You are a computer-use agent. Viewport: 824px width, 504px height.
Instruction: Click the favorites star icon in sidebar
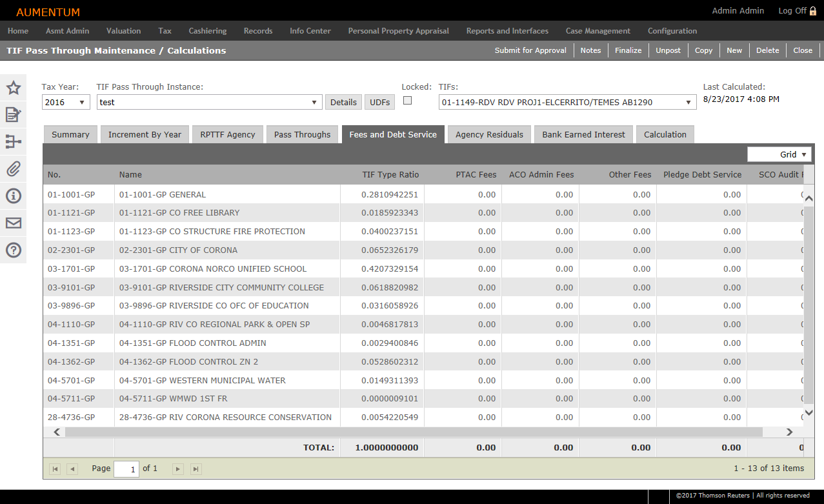coord(14,88)
